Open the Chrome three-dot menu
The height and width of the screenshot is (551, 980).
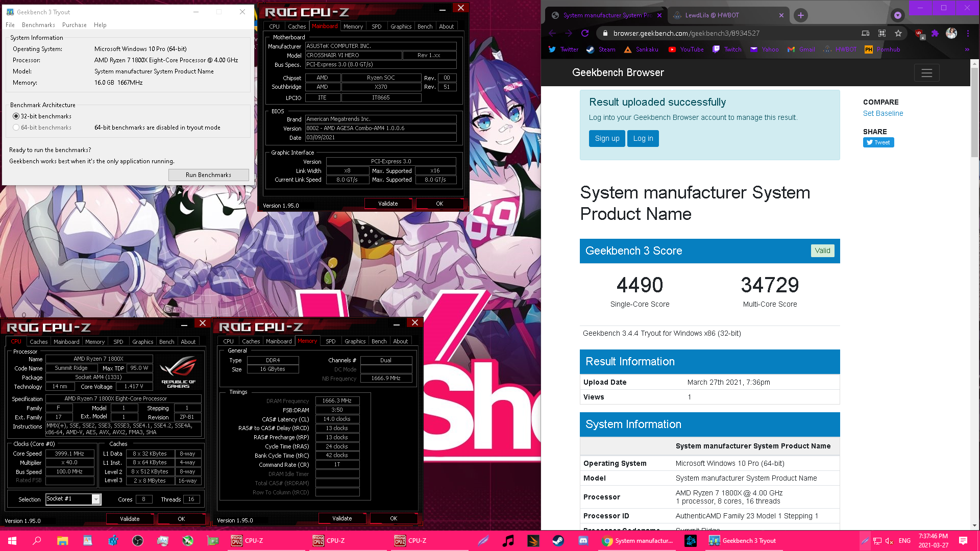click(x=968, y=33)
